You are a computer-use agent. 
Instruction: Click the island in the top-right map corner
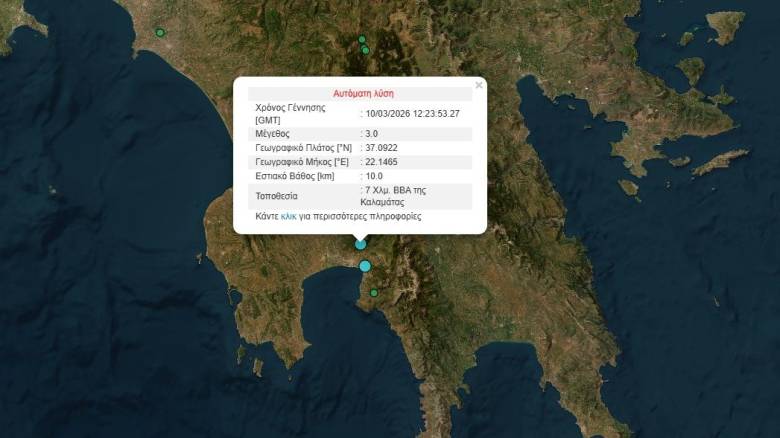point(725,25)
